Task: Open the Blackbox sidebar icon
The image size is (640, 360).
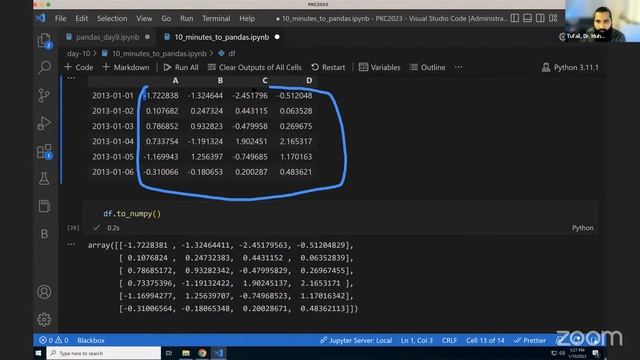Action: pos(44,234)
